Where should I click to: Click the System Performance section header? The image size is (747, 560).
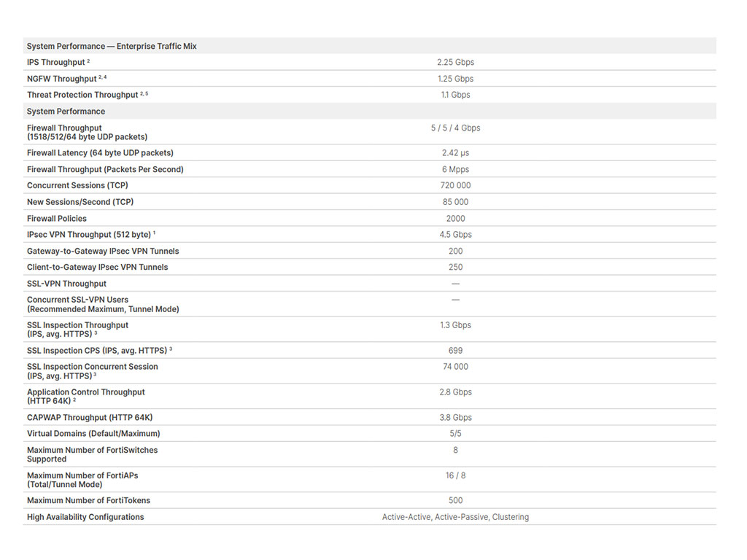(x=66, y=112)
